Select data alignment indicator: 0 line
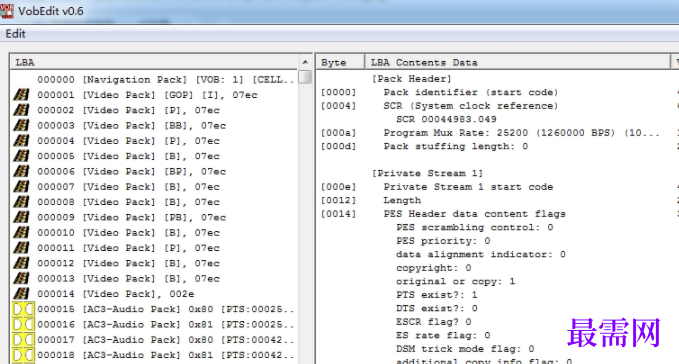 click(481, 254)
